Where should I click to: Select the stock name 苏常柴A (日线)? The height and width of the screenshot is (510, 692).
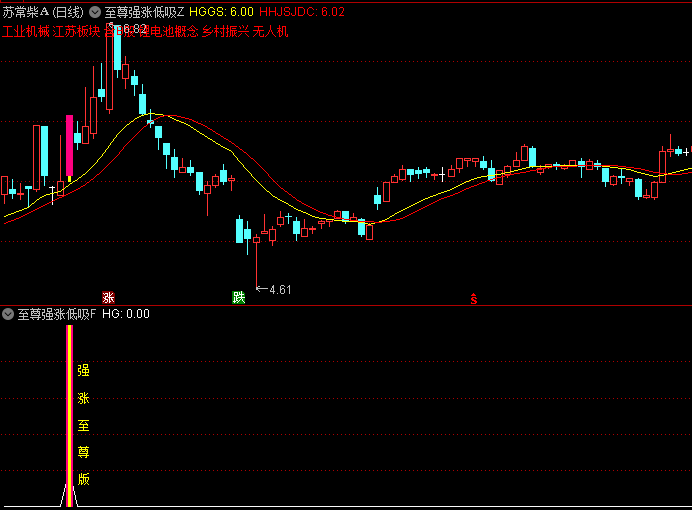pos(43,12)
